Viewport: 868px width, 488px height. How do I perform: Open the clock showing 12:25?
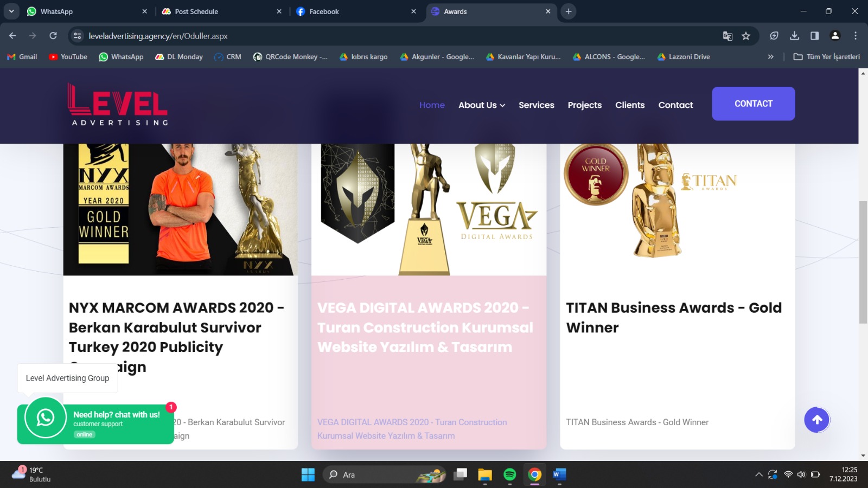click(844, 474)
